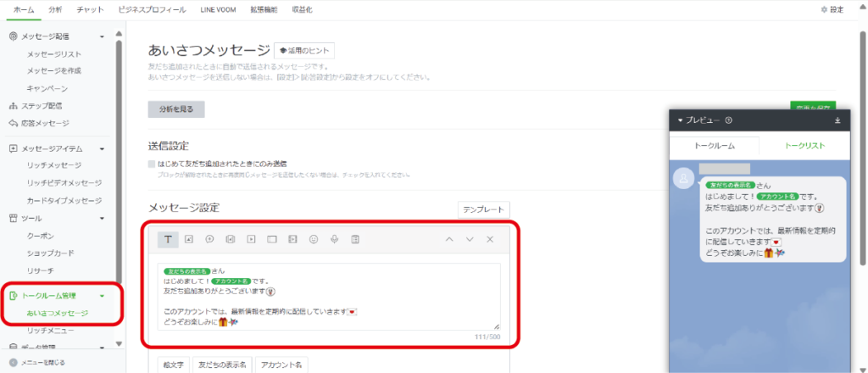Viewport: 868px width, 373px height.
Task: Open メッセージを作成 in sidebar
Action: (x=54, y=71)
